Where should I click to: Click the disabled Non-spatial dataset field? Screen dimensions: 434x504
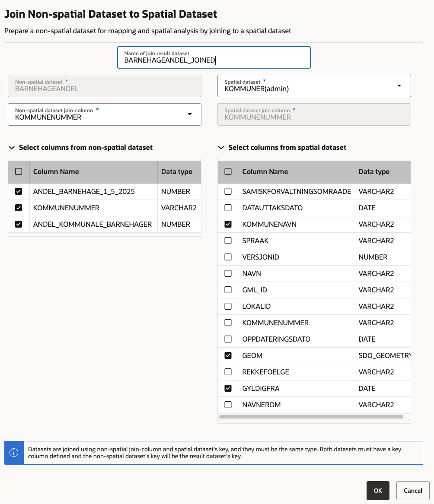[x=105, y=86]
